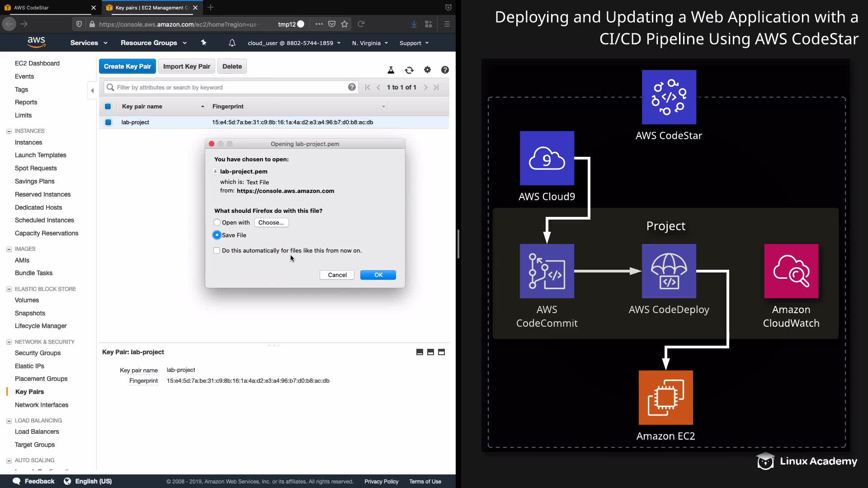
Task: Select the Open with radio button
Action: tap(217, 222)
